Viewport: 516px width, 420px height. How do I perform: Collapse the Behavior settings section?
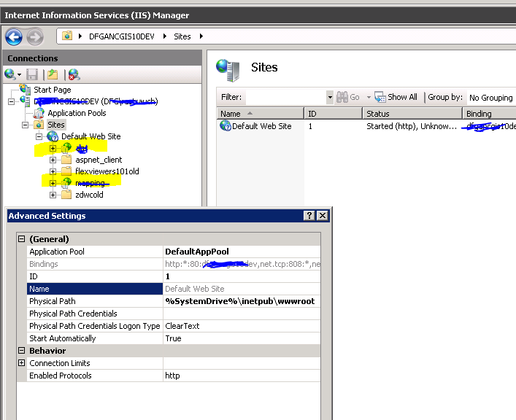[x=21, y=351]
